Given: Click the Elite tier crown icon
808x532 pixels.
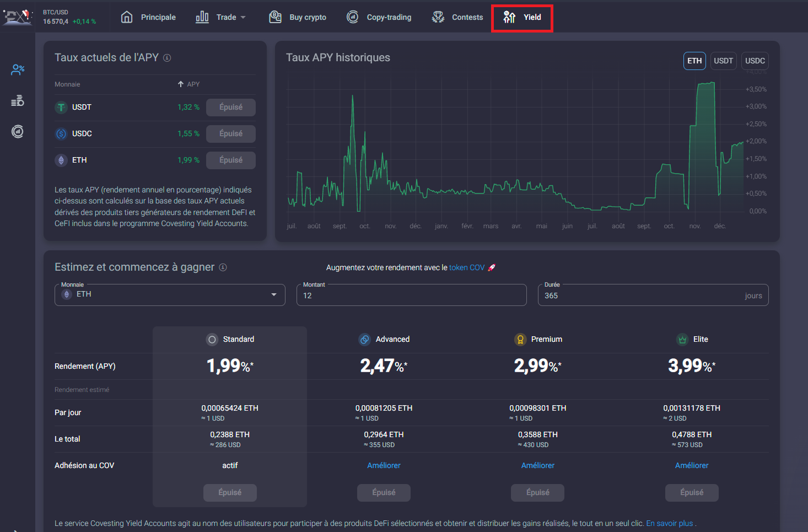Looking at the screenshot, I should (x=682, y=340).
